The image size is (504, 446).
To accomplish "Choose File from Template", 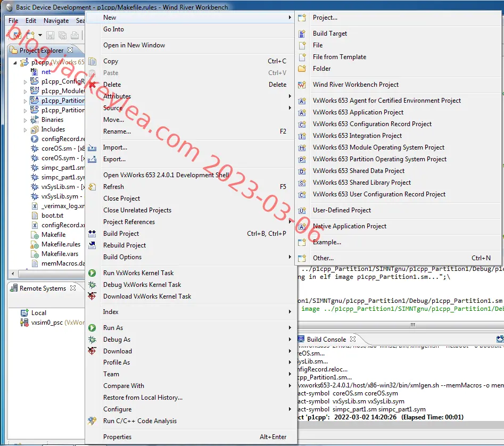I will [x=398, y=57].
